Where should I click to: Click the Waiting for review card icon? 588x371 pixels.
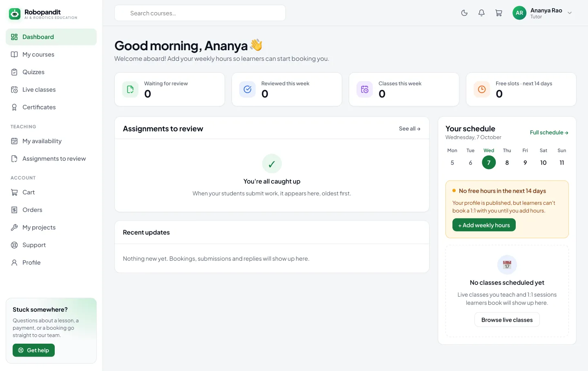130,89
